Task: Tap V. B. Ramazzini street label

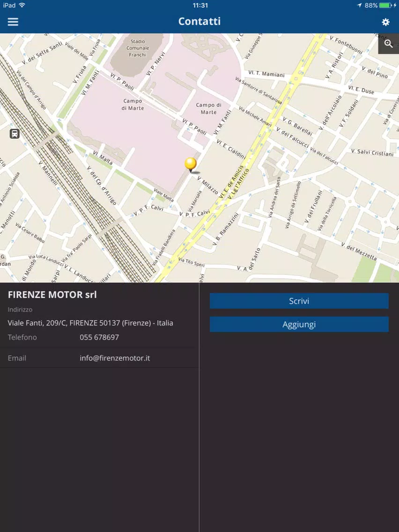Action: [x=225, y=229]
